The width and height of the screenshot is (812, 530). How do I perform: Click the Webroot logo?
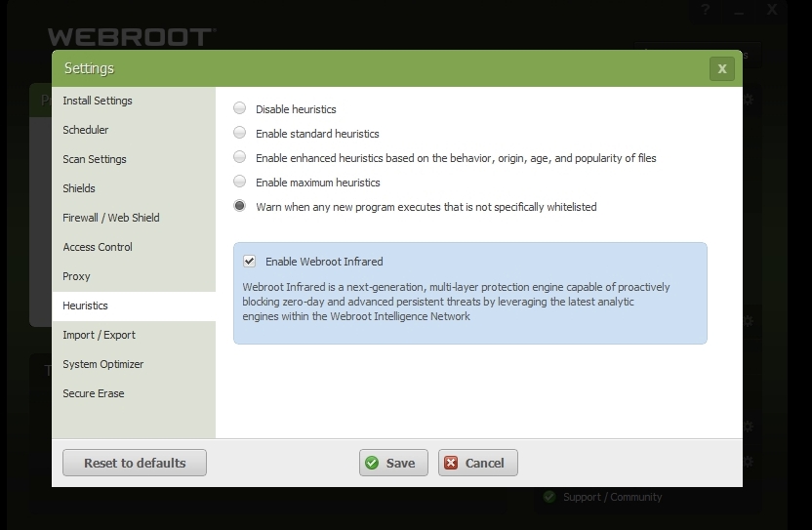coord(131,37)
